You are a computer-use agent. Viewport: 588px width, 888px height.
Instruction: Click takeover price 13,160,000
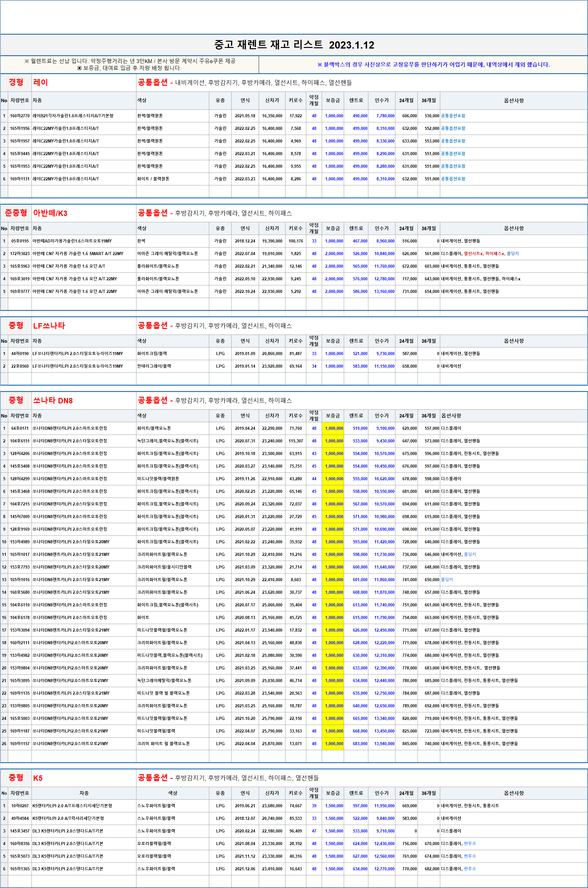[x=384, y=291]
